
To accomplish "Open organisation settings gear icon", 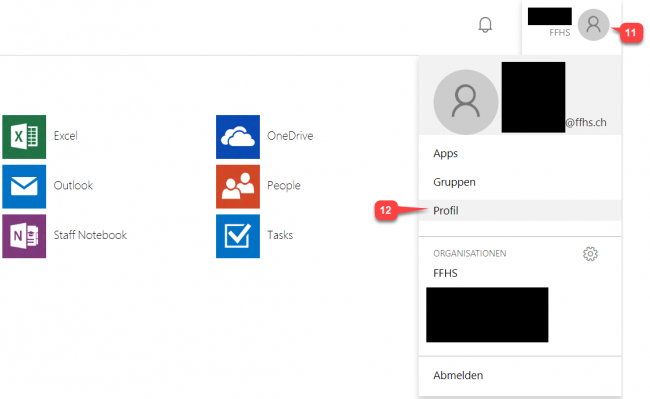I will pyautogui.click(x=590, y=254).
